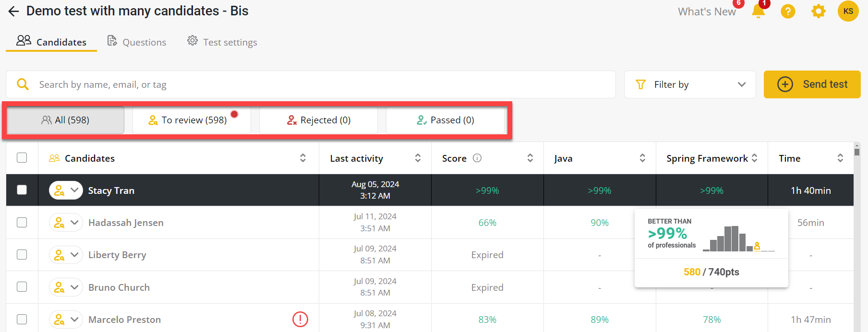Click the help question mark icon
The width and height of the screenshot is (868, 332).
click(x=788, y=11)
